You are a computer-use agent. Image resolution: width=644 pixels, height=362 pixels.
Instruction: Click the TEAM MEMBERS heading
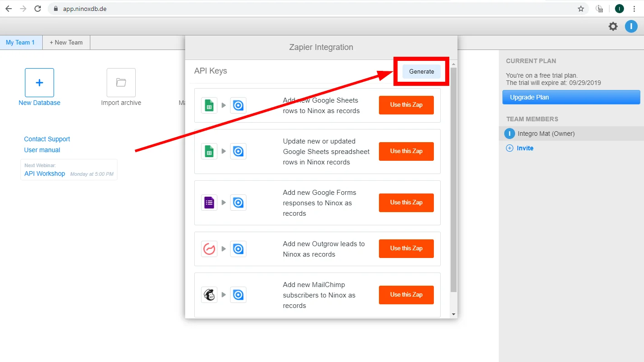pos(532,119)
